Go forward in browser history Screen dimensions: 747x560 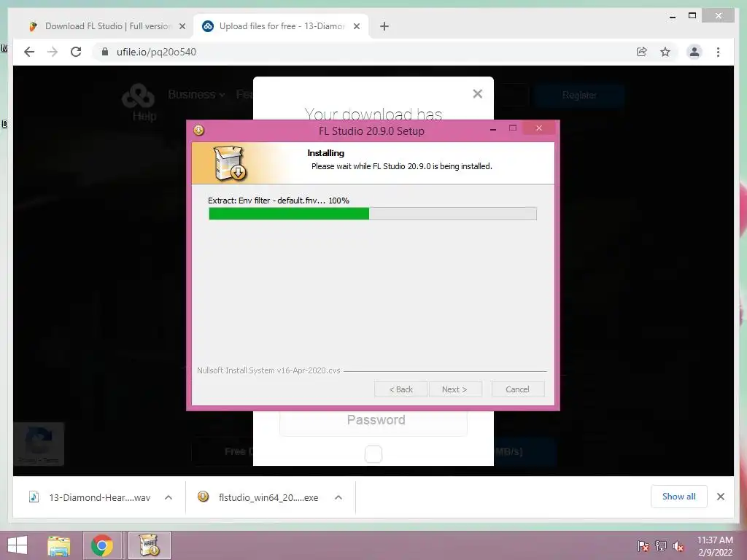click(53, 52)
